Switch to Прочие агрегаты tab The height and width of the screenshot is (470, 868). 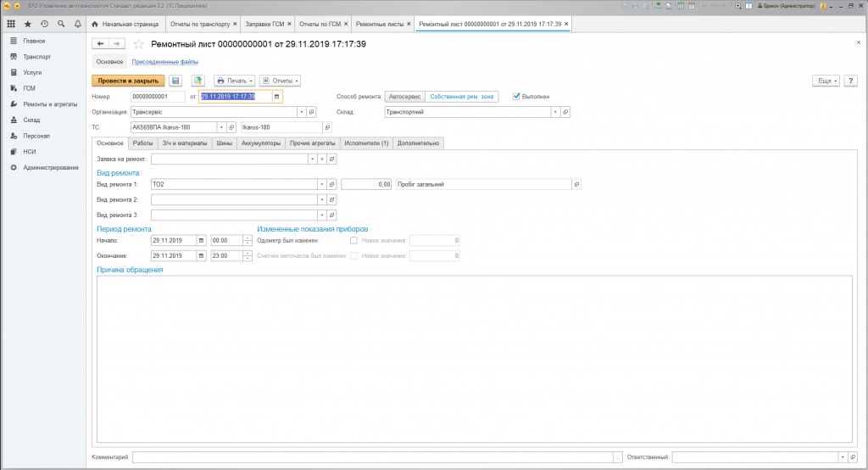pyautogui.click(x=313, y=143)
